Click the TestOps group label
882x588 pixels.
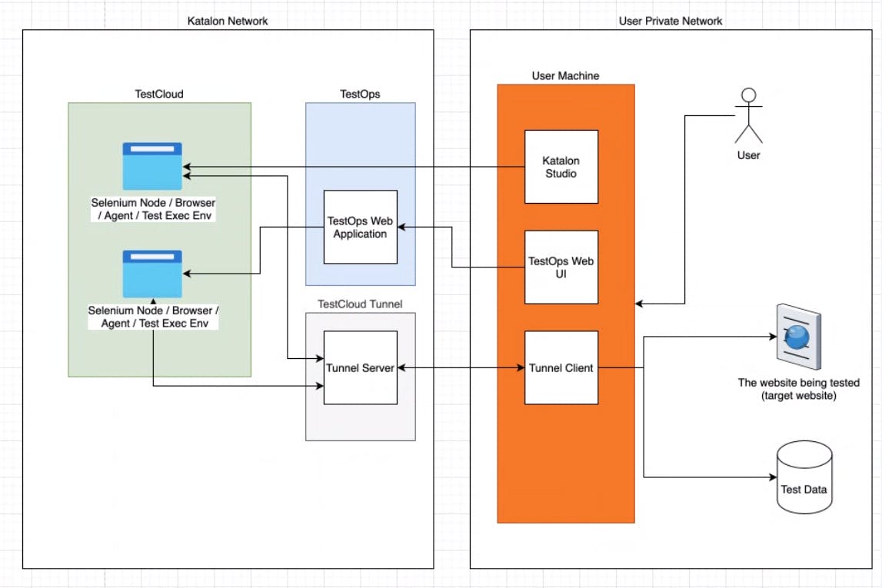(359, 94)
